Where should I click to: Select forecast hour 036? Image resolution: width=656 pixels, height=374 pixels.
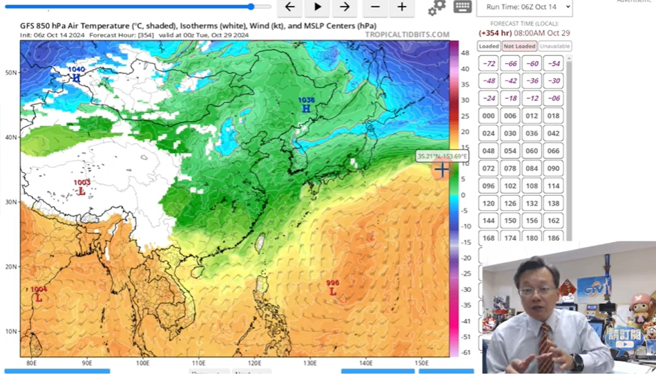click(532, 133)
